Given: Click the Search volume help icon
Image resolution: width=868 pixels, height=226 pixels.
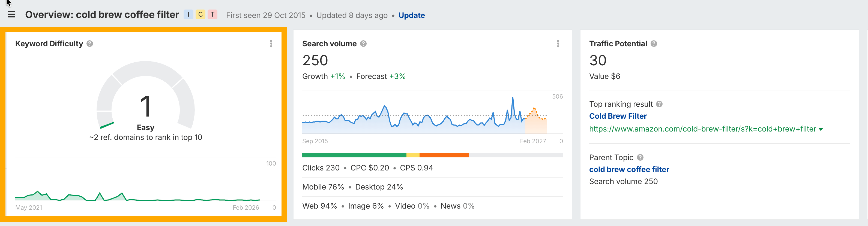Looking at the screenshot, I should 363,44.
